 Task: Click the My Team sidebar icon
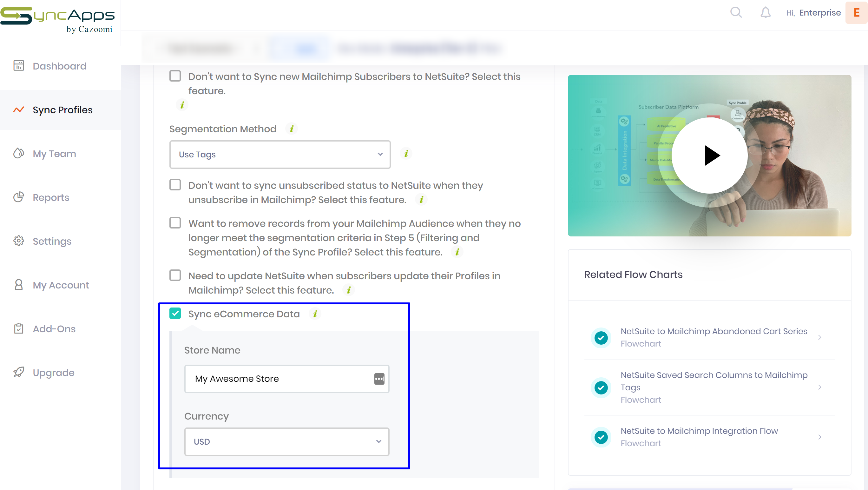pos(18,153)
